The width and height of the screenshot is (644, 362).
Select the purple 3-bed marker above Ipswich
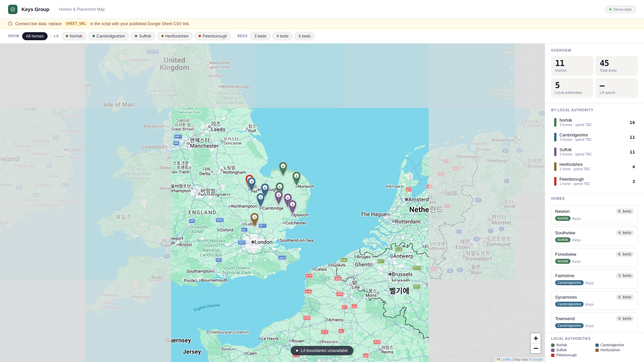tap(292, 207)
